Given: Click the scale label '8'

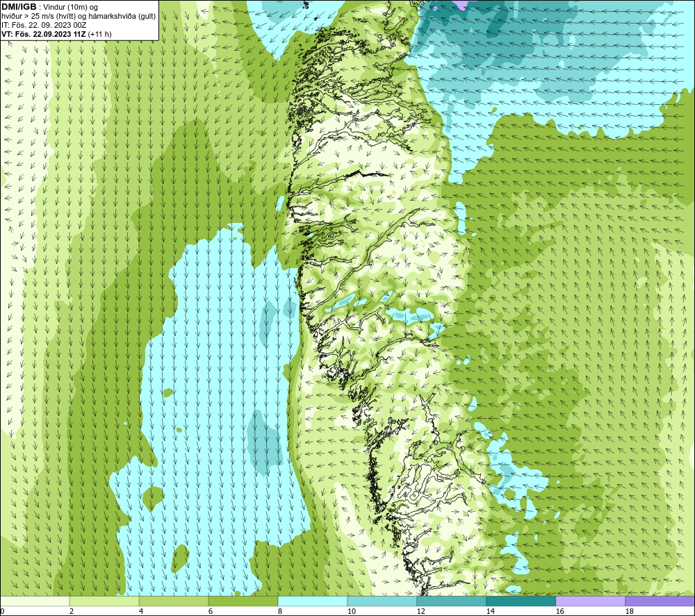Looking at the screenshot, I should 279,611.
